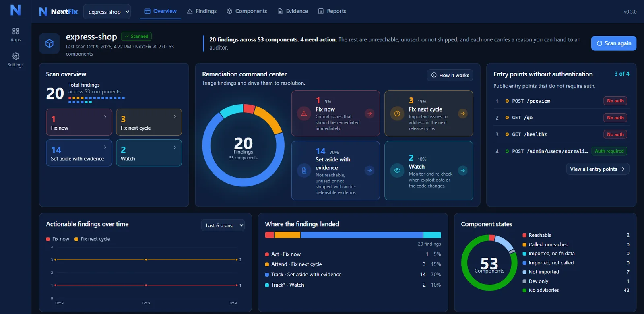Select the POST /preview entry point row

[561, 101]
